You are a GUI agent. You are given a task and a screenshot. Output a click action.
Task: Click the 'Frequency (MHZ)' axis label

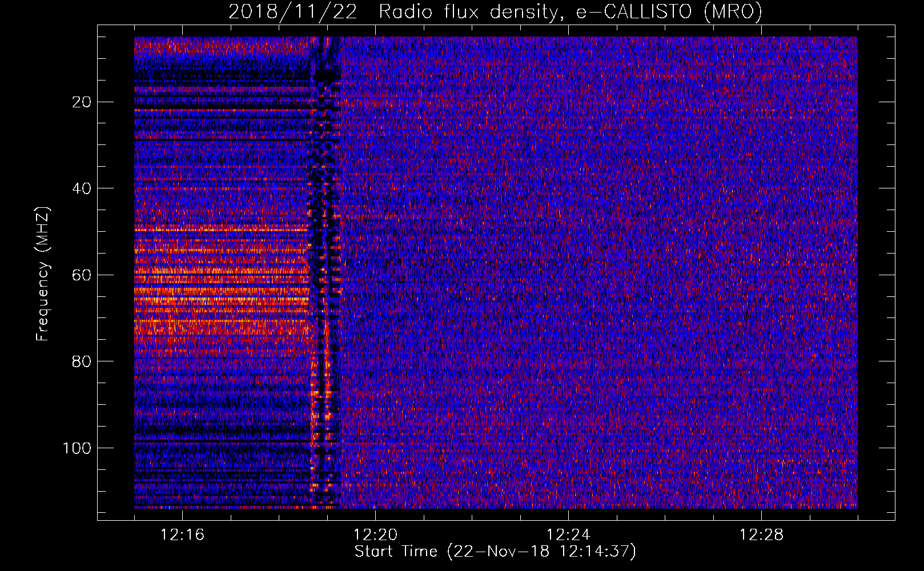coord(43,274)
